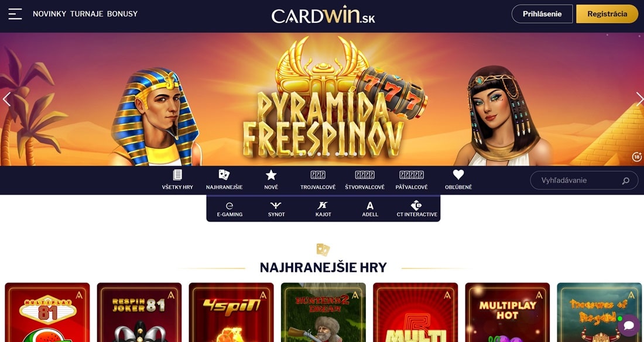
Task: Choose the Synot provider
Action: 276,209
